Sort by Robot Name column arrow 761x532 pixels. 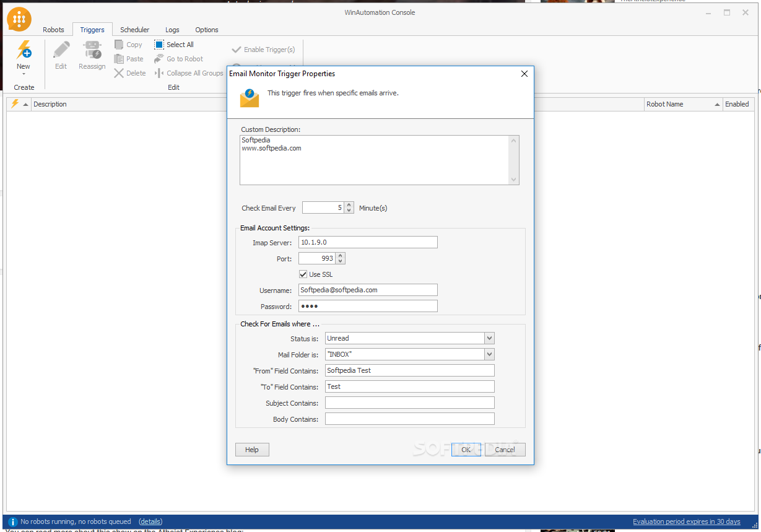717,104
